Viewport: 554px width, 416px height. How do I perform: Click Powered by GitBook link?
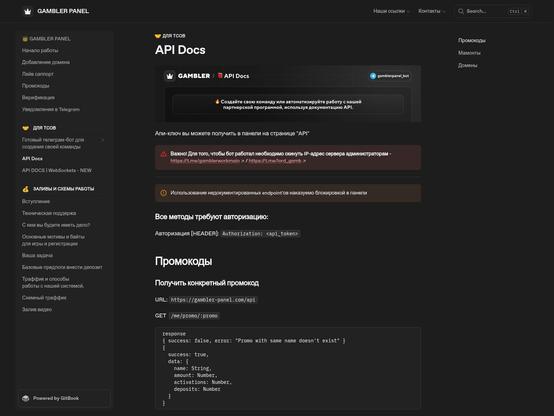[64, 398]
